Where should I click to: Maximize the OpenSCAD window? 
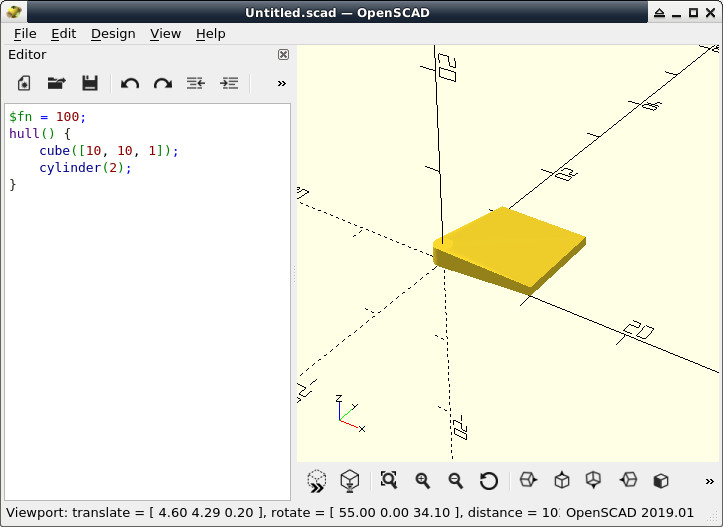coord(693,13)
